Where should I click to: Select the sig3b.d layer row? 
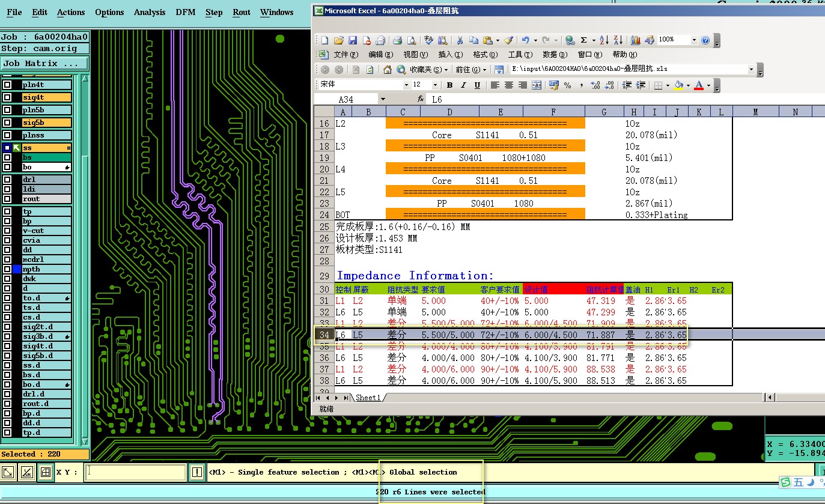point(47,336)
